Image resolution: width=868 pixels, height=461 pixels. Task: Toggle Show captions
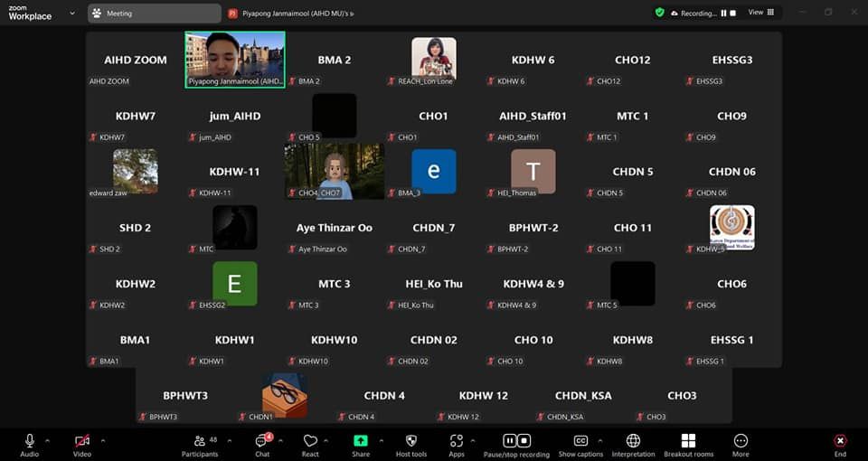(580, 442)
